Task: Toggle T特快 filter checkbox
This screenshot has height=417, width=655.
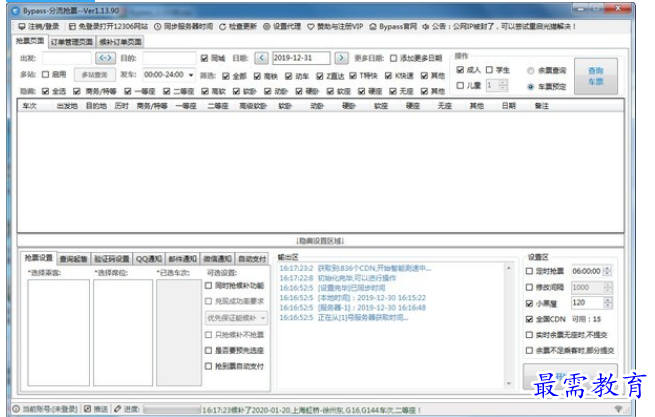Action: [353, 76]
